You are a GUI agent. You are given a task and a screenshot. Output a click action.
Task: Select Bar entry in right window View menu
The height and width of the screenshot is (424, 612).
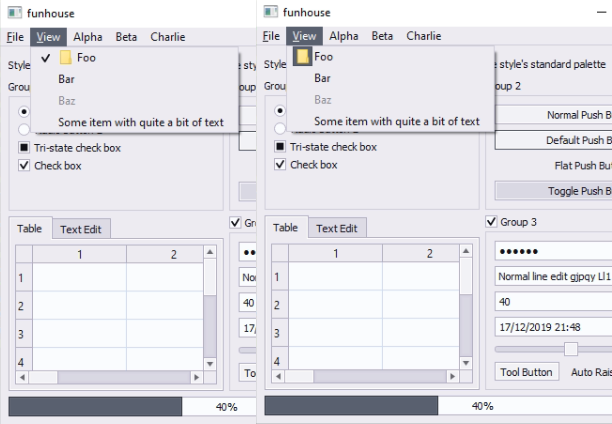pos(390,78)
